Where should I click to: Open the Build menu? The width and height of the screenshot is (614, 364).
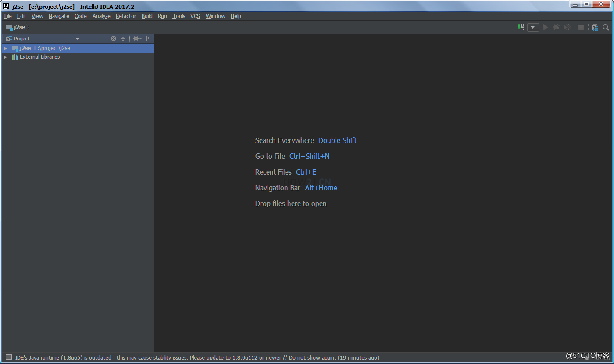click(147, 16)
